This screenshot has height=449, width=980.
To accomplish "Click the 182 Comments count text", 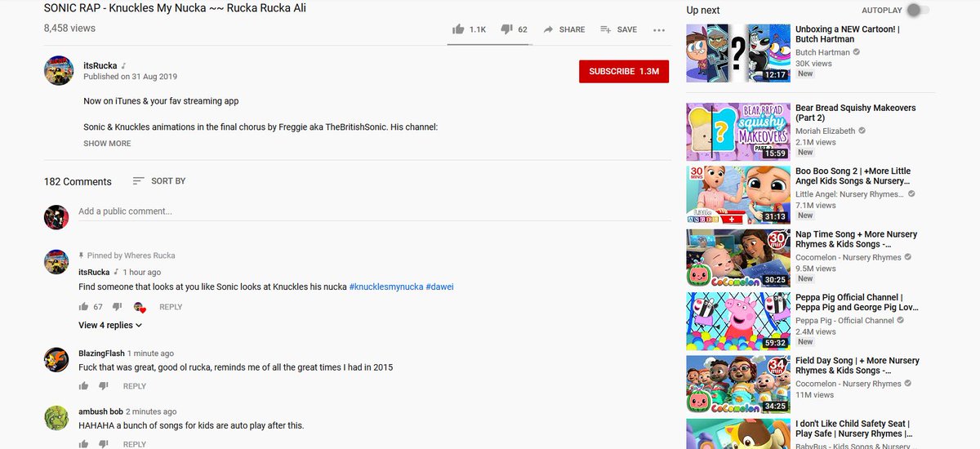I will (78, 181).
